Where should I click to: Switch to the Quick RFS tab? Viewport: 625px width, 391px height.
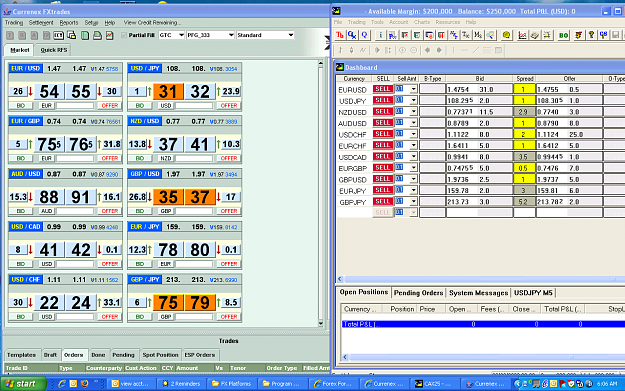[x=54, y=50]
